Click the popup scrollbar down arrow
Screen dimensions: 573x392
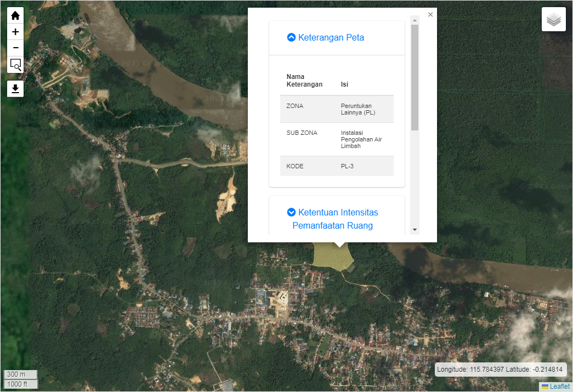[415, 230]
